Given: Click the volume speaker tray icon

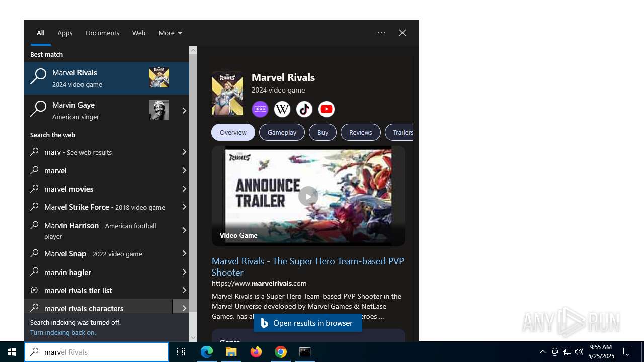Looking at the screenshot, I should tap(579, 352).
